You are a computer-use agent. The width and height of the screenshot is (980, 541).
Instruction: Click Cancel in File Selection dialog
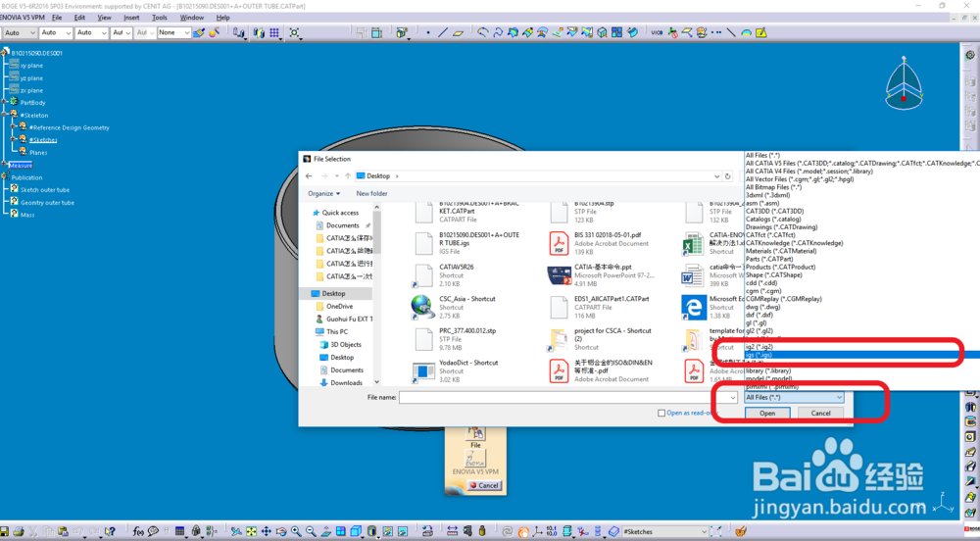pos(820,413)
